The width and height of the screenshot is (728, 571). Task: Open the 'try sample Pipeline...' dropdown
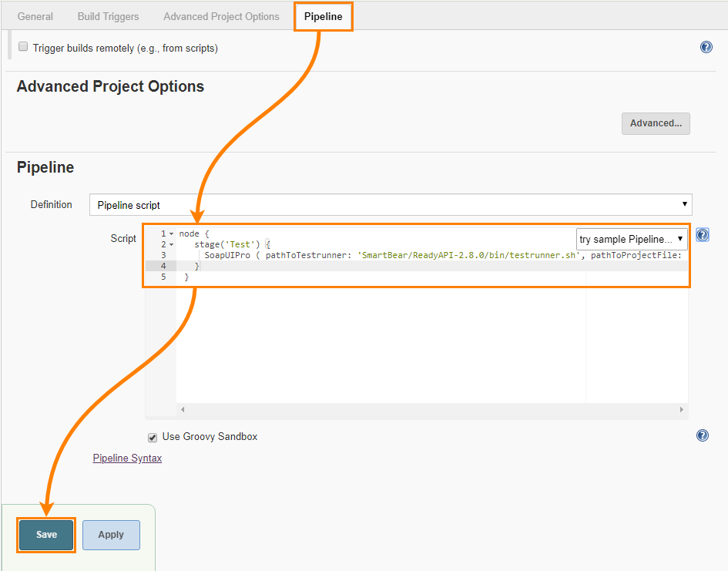pyautogui.click(x=632, y=239)
